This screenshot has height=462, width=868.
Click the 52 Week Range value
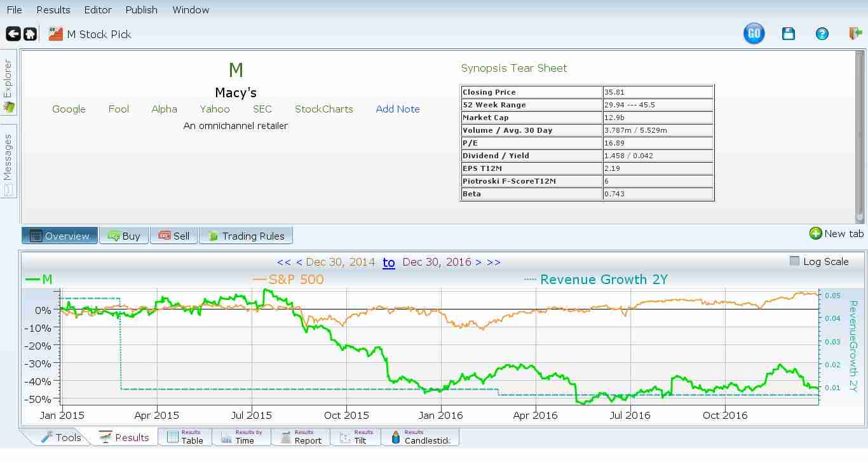(658, 105)
